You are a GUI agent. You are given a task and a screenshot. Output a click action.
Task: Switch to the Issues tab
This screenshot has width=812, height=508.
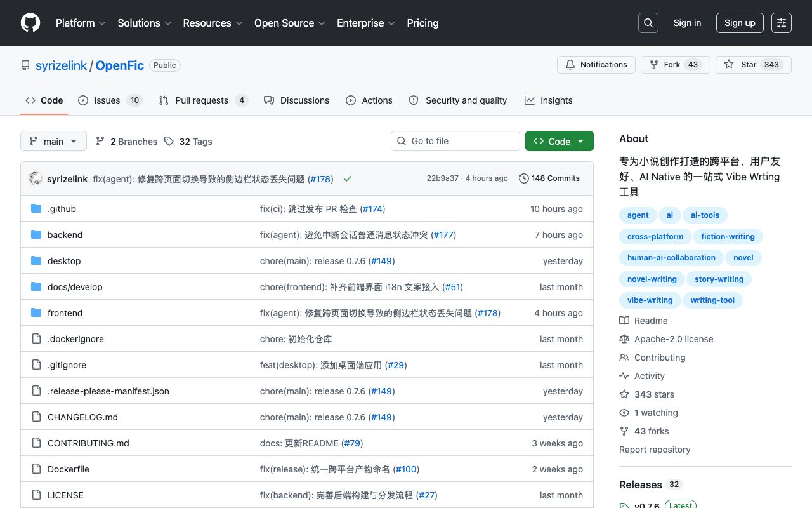point(110,100)
